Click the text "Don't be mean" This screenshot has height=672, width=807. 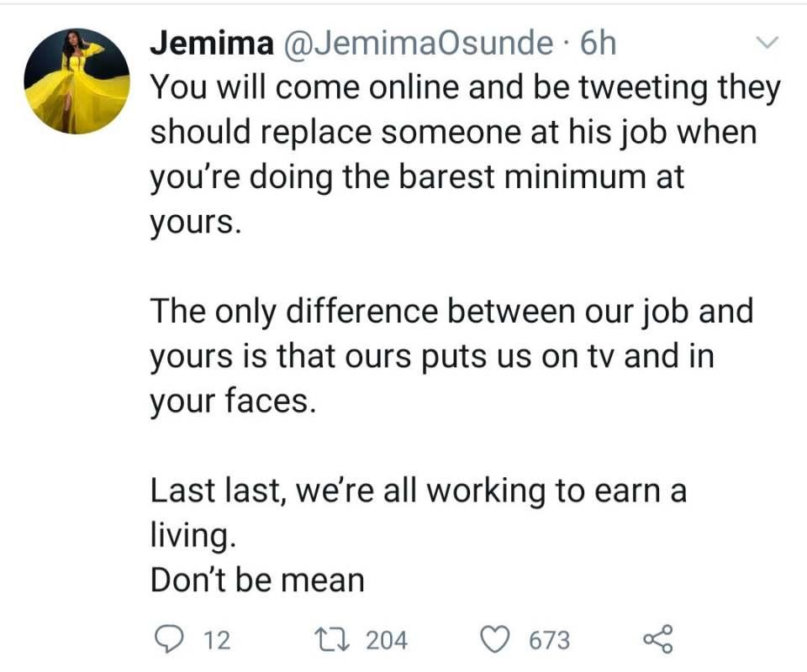[257, 580]
